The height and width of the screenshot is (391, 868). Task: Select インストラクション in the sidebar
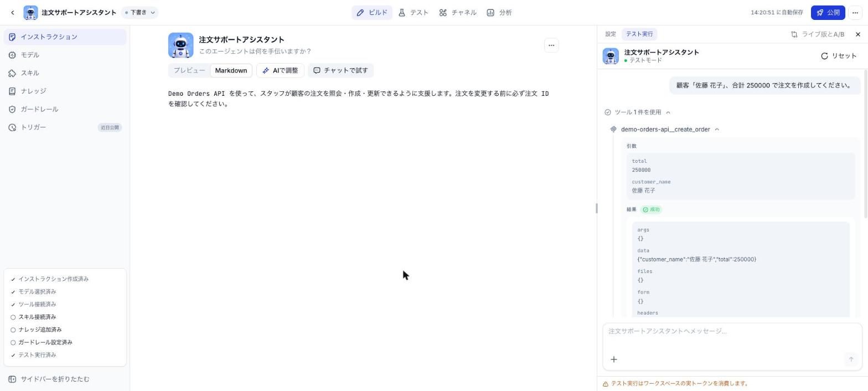pos(65,37)
